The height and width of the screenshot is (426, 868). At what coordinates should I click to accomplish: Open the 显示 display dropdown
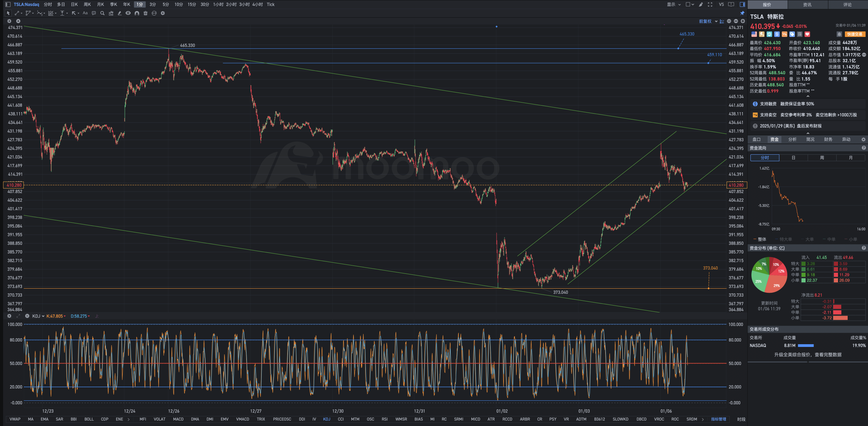[674, 4]
